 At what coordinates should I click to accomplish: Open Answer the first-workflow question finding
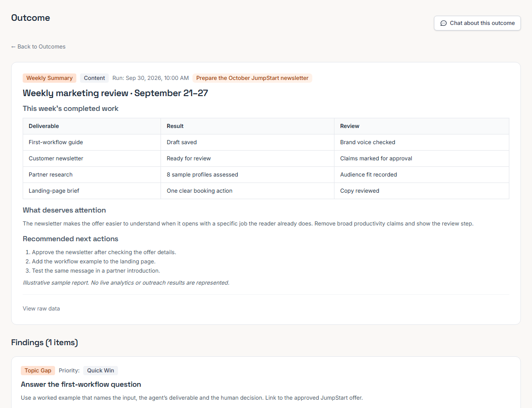(81, 384)
